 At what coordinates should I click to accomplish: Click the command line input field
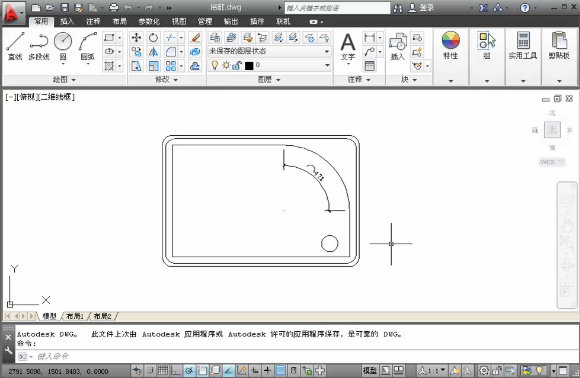(296, 357)
